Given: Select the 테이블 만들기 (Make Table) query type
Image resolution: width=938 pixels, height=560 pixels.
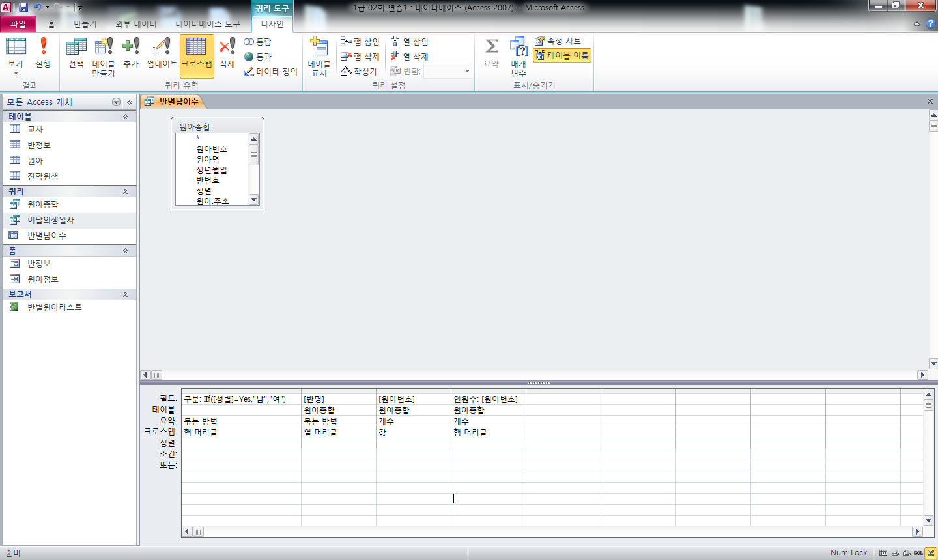Looking at the screenshot, I should 103,55.
